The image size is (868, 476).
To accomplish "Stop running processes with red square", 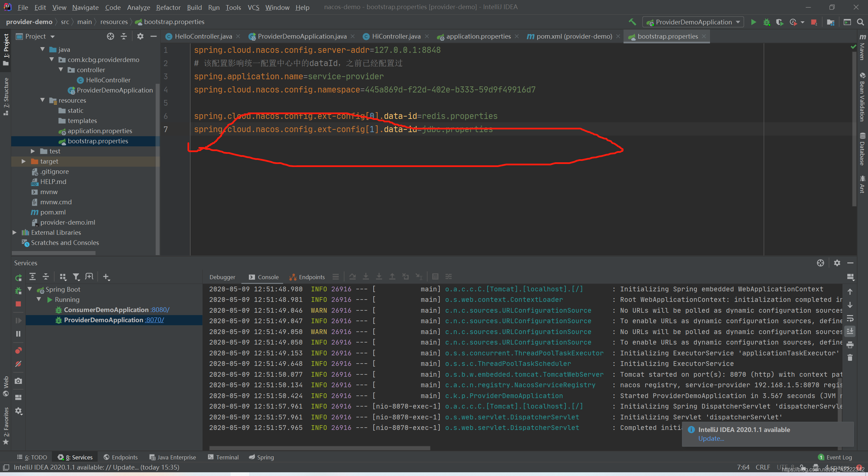I will [814, 22].
